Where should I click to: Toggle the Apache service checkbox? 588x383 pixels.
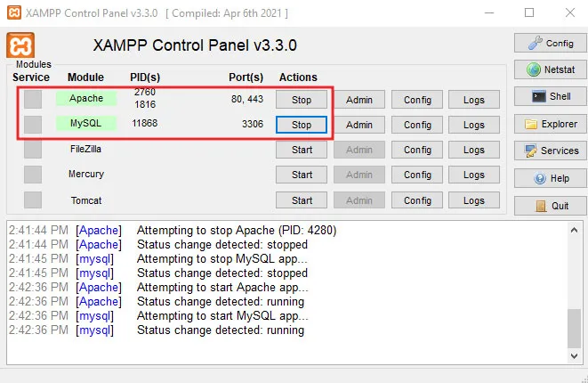(x=33, y=100)
